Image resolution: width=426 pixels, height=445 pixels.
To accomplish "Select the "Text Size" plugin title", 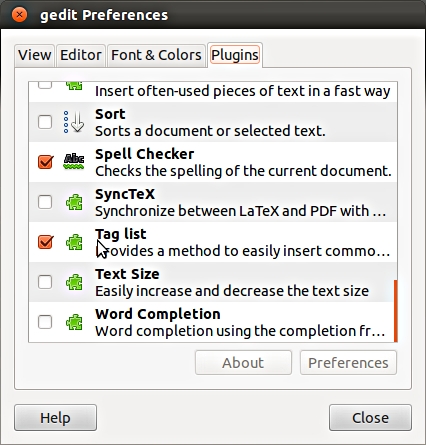I will (x=127, y=274).
